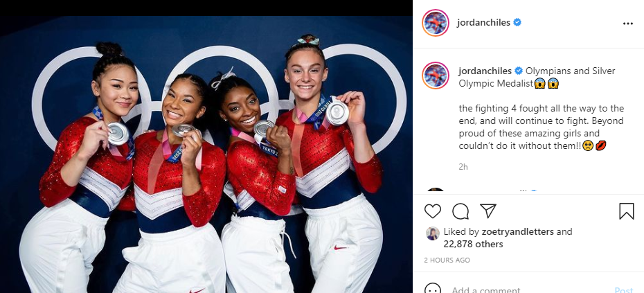Like the post with the heart icon
644x293 pixels.
[433, 211]
